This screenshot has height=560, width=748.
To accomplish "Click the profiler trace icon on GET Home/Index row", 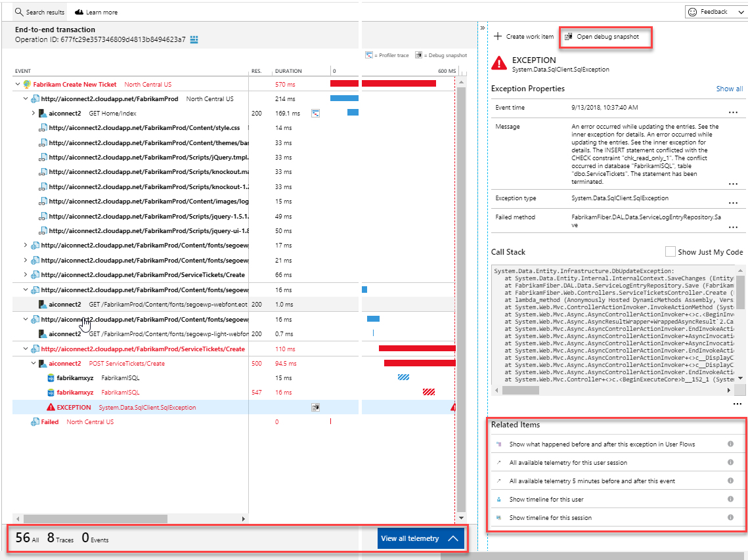I will point(315,114).
